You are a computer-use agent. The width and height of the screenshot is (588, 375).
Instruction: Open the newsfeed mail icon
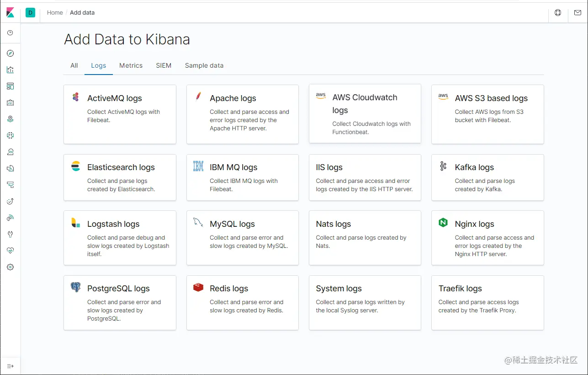pyautogui.click(x=577, y=13)
